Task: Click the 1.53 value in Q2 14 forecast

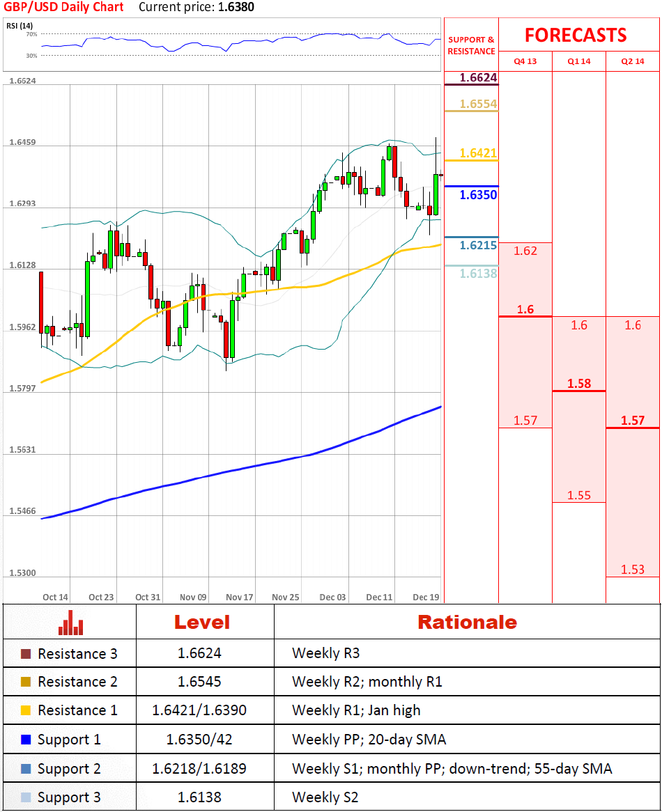Action: [x=633, y=570]
